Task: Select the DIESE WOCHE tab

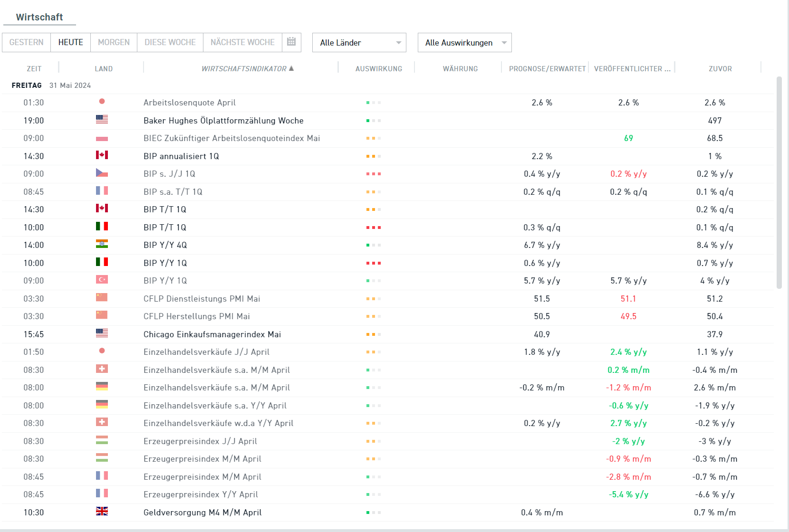Action: pos(170,42)
